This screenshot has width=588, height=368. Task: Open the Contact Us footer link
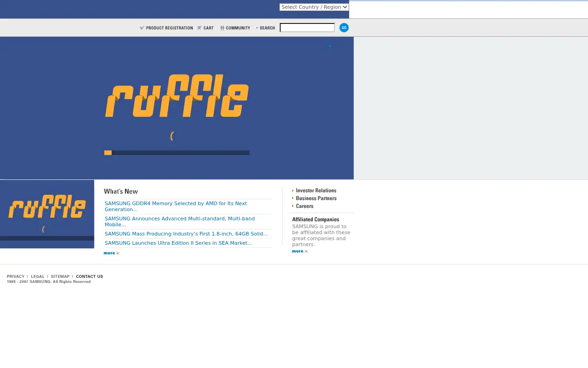[90, 276]
